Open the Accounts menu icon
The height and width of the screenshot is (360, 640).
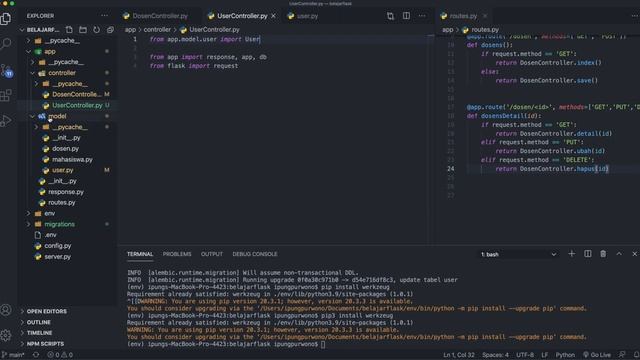[6, 310]
